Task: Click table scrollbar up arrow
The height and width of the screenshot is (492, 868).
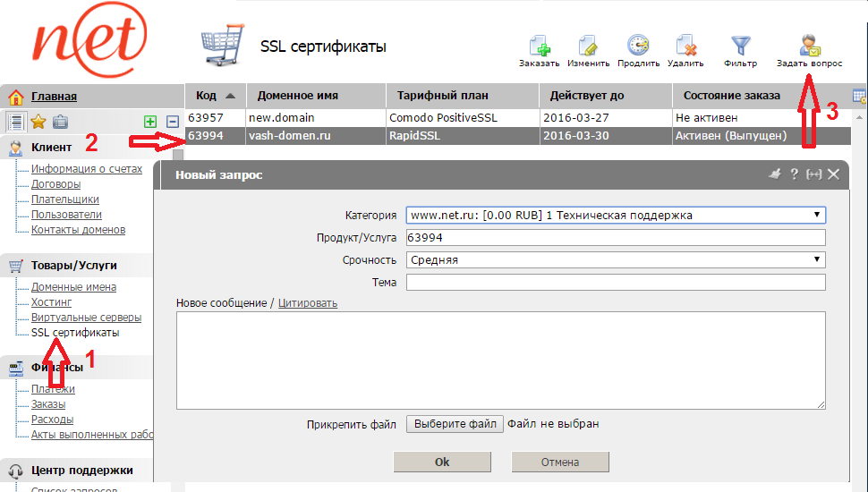Action: 859,117
